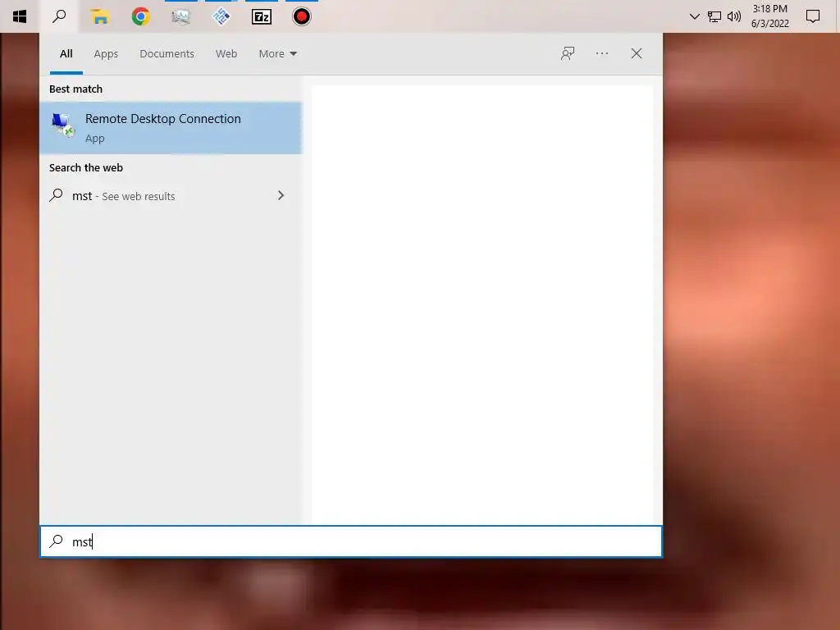Open the search feedback person icon

pyautogui.click(x=568, y=53)
